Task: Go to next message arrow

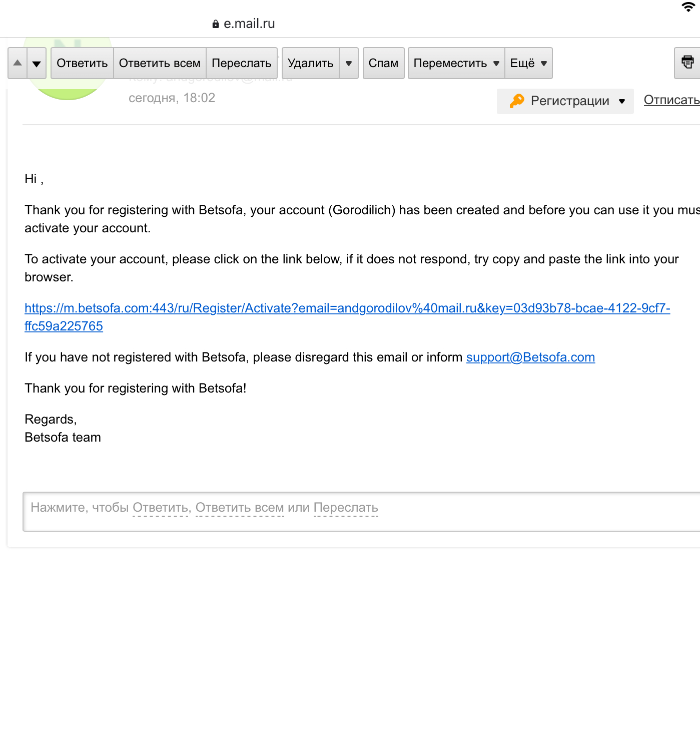Action: 37,63
